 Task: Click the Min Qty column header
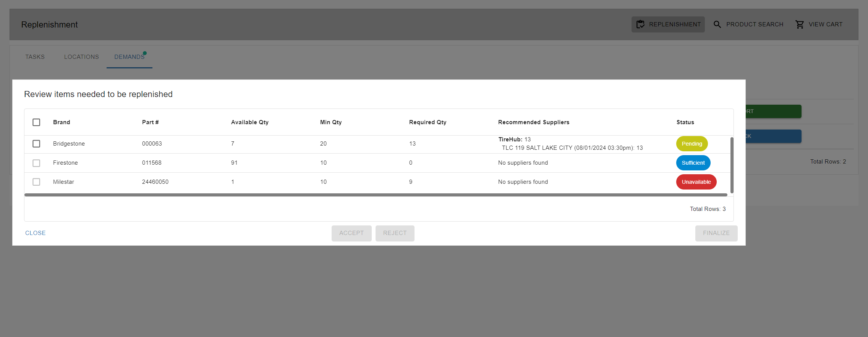(331, 122)
